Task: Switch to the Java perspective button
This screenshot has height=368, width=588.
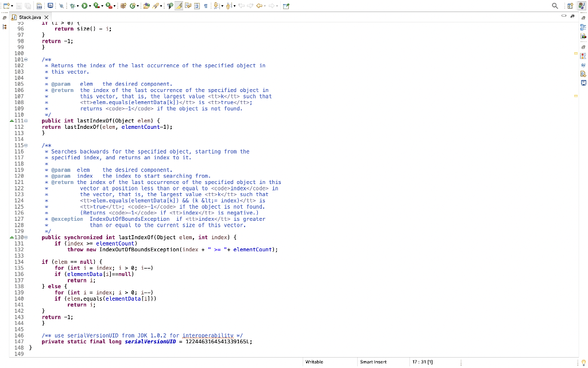Action: 581,6
